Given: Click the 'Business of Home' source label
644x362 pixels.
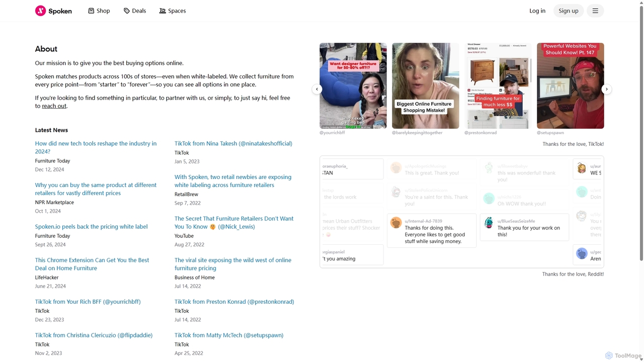Looking at the screenshot, I should tap(195, 278).
